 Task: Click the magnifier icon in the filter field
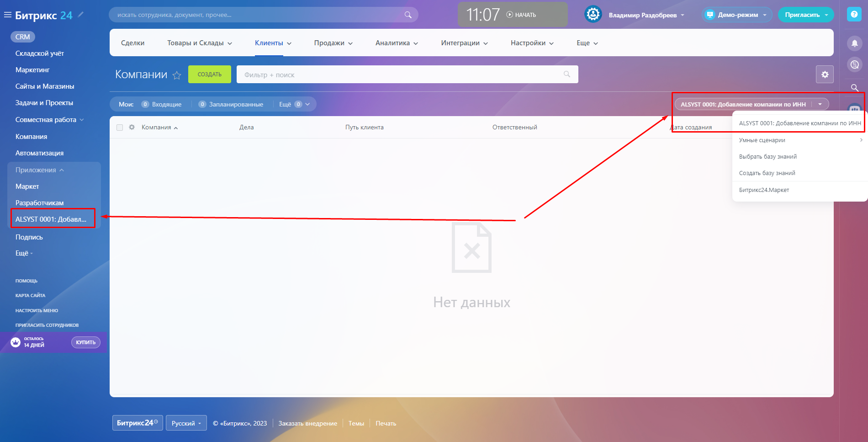[567, 74]
